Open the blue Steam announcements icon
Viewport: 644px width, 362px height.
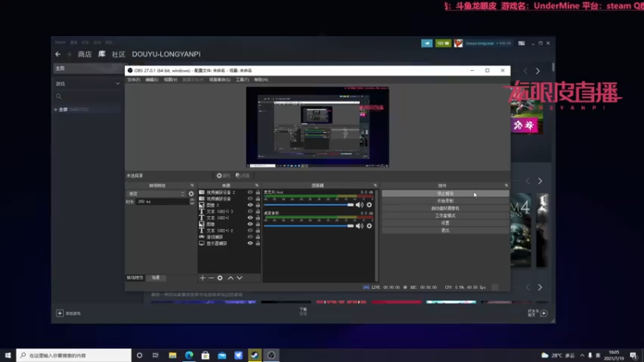[427, 43]
